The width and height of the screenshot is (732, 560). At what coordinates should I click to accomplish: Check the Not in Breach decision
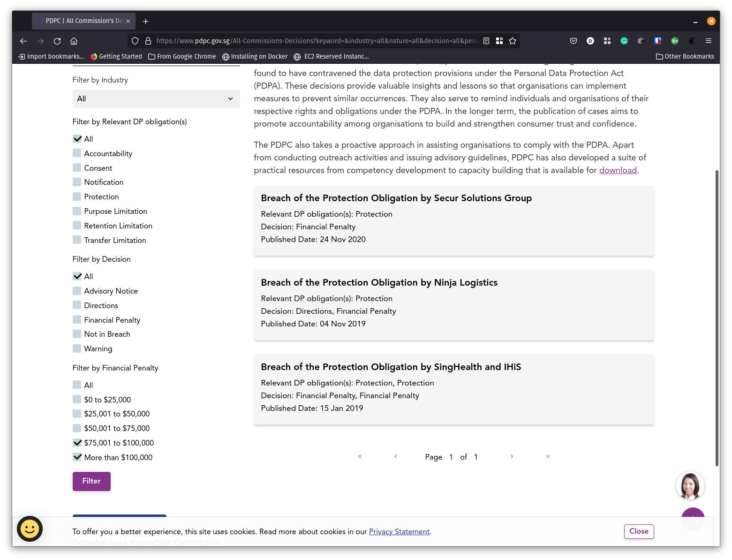pyautogui.click(x=77, y=334)
